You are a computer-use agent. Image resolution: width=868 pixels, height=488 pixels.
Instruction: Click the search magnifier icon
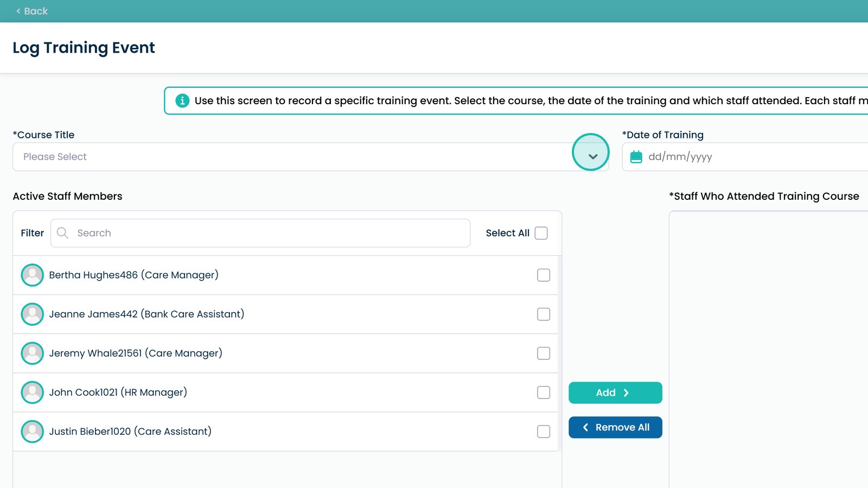63,233
